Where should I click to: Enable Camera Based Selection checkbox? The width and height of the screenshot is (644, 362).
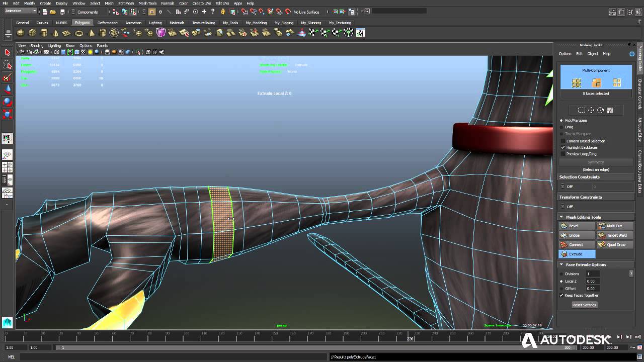563,141
